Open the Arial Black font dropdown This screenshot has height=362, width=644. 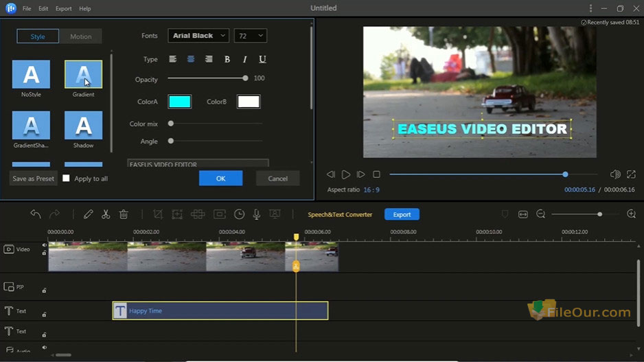(198, 36)
